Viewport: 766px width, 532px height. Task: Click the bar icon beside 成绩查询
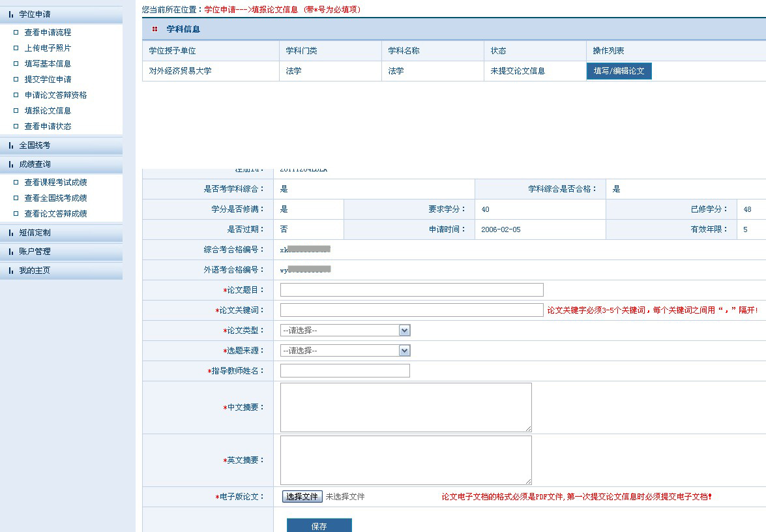pos(10,165)
